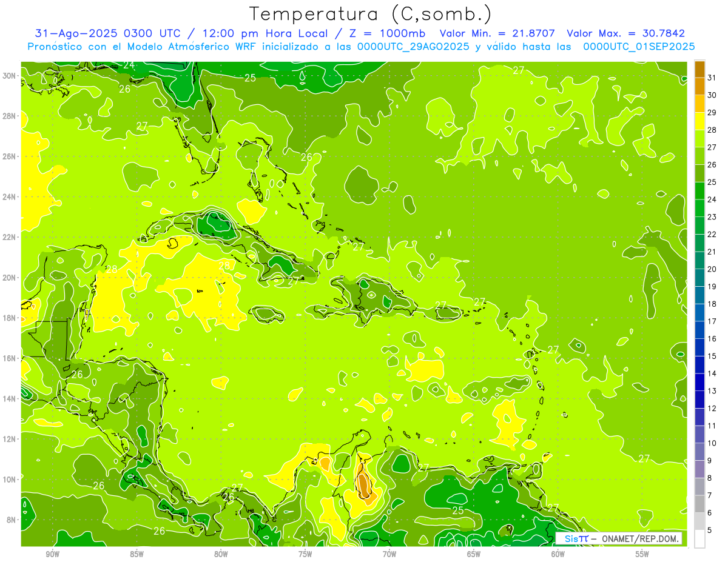Click the latitude axis label '8N'
The image size is (728, 562).
point(11,520)
